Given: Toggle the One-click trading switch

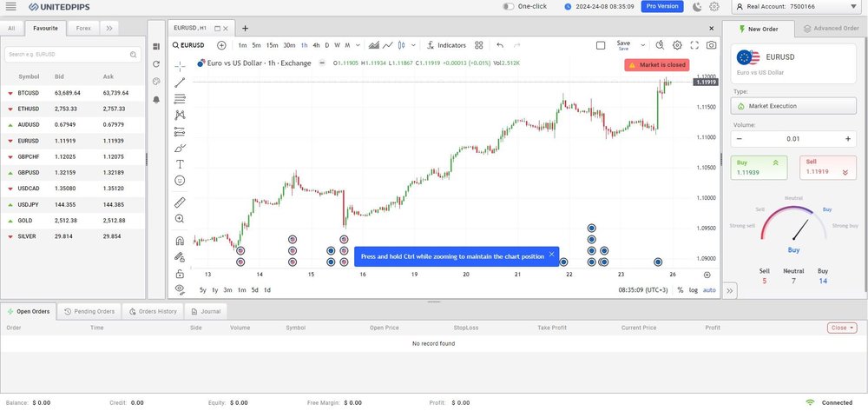Looking at the screenshot, I should coord(508,7).
